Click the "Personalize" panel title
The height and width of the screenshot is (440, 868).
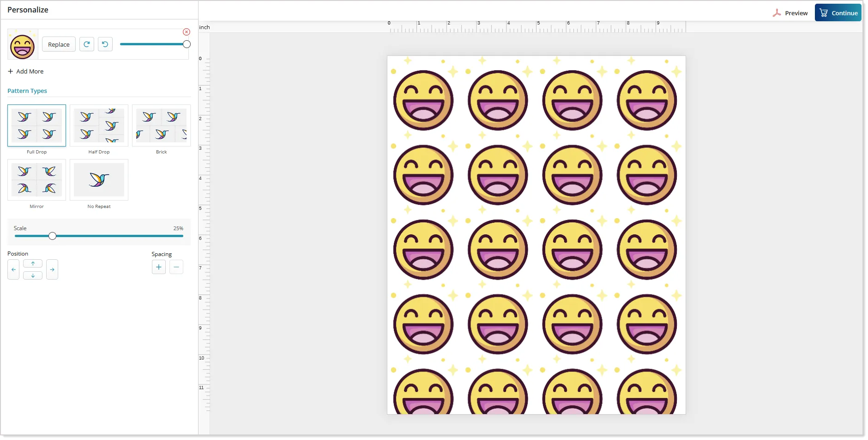pos(28,10)
